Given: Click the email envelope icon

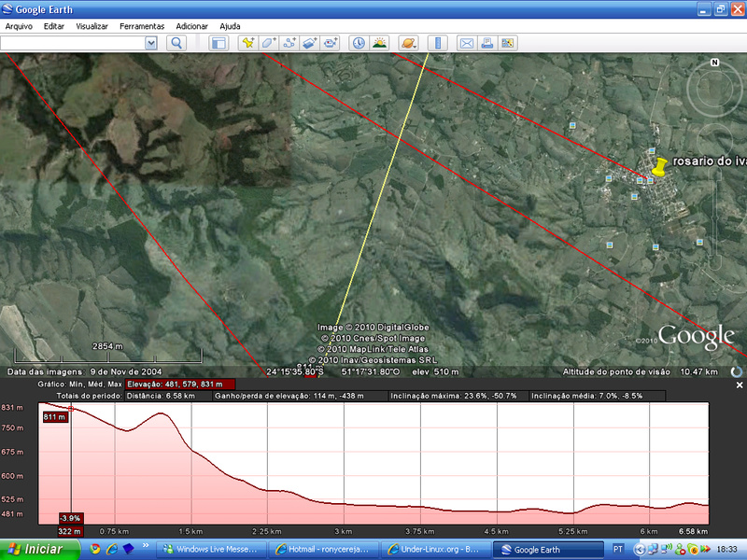Looking at the screenshot, I should (x=466, y=43).
